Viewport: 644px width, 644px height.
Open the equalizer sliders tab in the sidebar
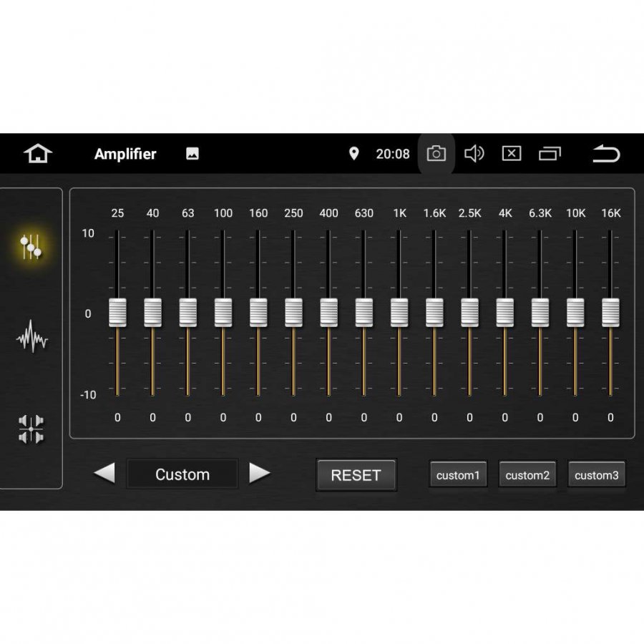tap(31, 246)
